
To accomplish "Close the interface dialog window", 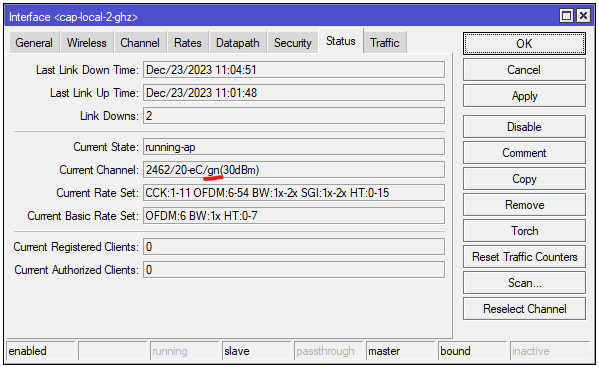I will click(x=583, y=16).
